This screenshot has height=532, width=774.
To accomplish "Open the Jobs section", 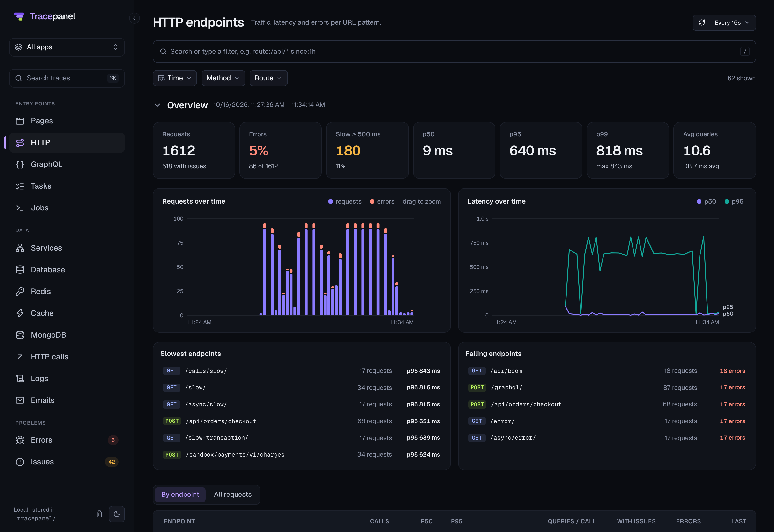I will click(67, 208).
